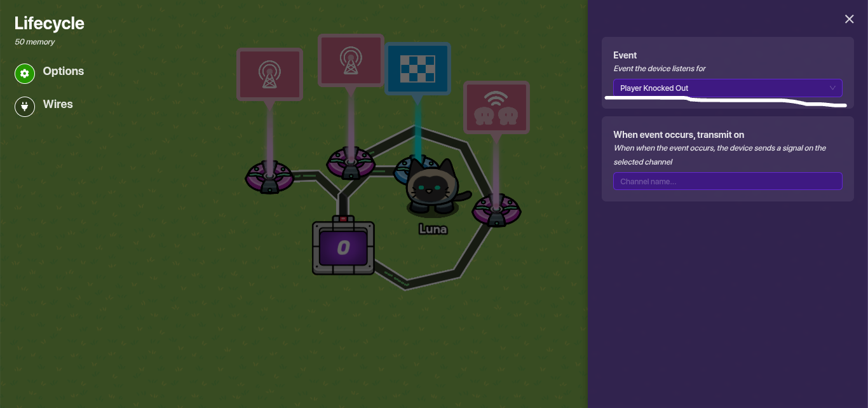Click the blue checkered flag sign

tap(417, 69)
